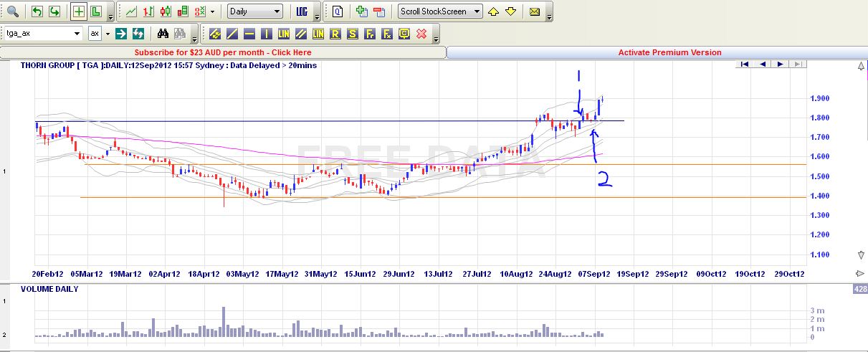Switch to line chart type
Viewport: 868px width, 352px height.
[132, 11]
